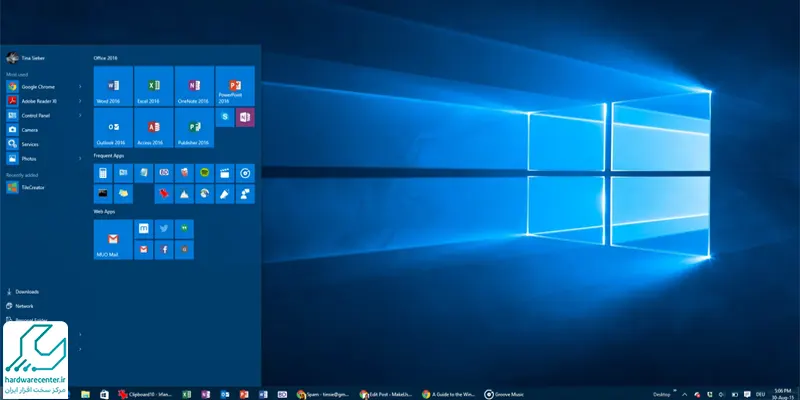Click the Desktop toolbar label

661,394
